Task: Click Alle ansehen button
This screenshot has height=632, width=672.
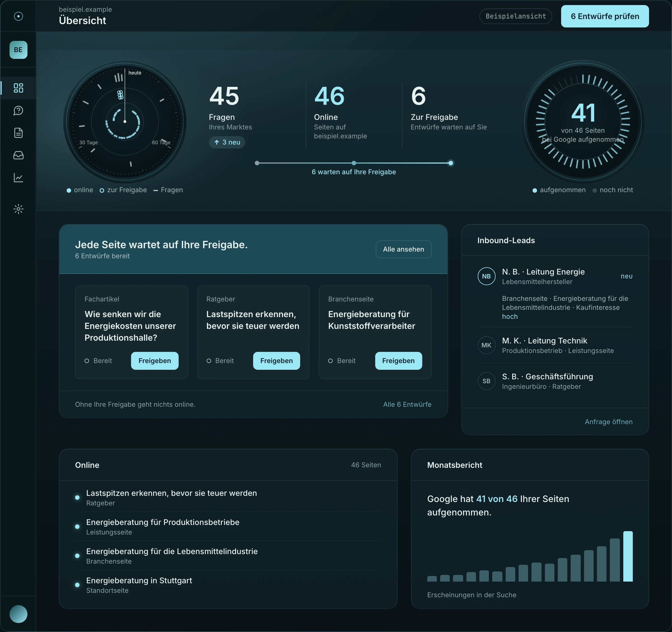Action: (403, 249)
